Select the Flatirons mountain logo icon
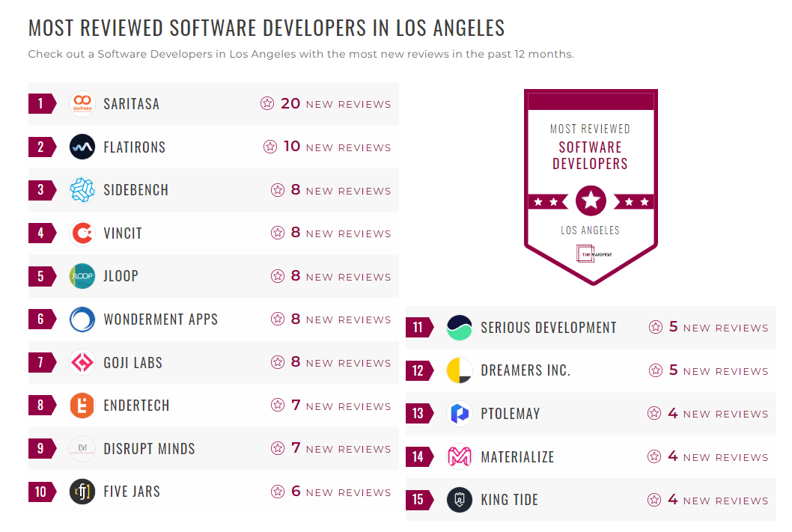 coord(82,147)
